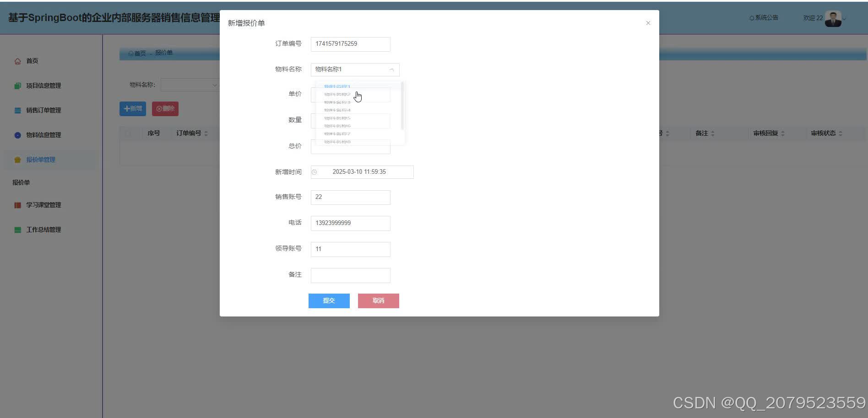
Task: Focus the 领导账号 input showing 11
Action: pos(351,249)
